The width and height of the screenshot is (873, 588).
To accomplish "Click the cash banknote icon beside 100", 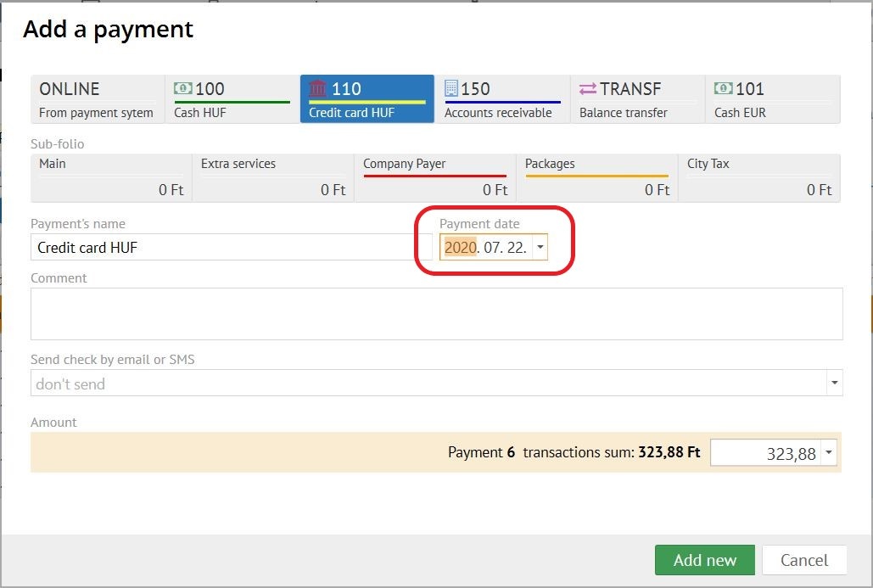I will [x=182, y=88].
